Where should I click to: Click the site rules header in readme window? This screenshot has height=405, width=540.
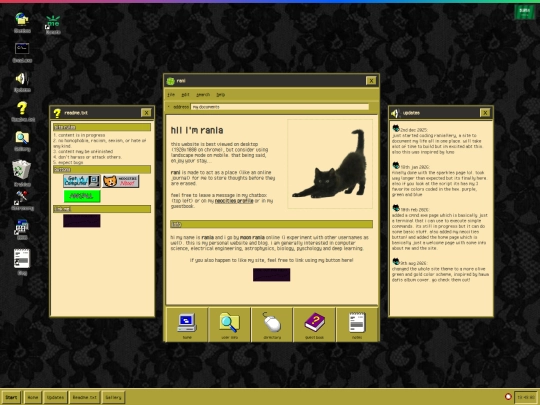[x=102, y=127]
